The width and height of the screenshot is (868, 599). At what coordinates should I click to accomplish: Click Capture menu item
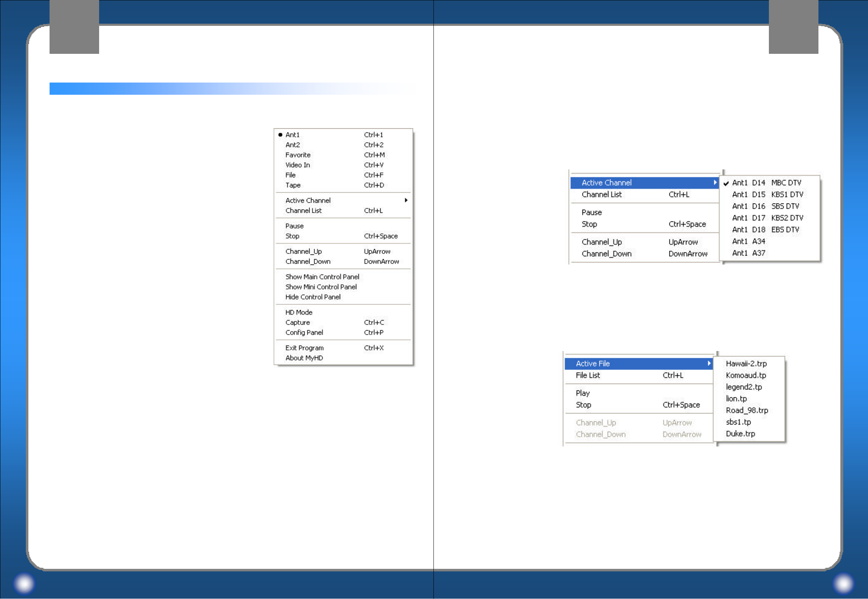coord(297,323)
